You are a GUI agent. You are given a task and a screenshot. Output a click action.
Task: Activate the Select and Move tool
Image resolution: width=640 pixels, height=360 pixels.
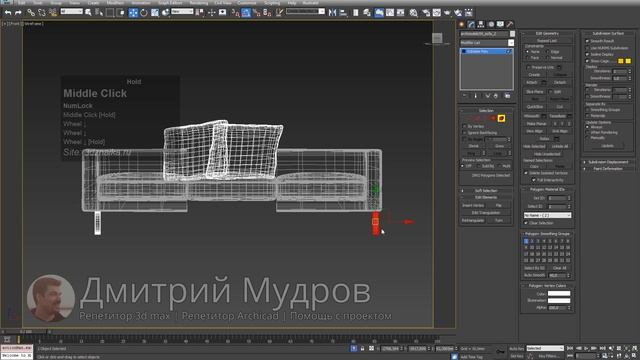(x=133, y=13)
